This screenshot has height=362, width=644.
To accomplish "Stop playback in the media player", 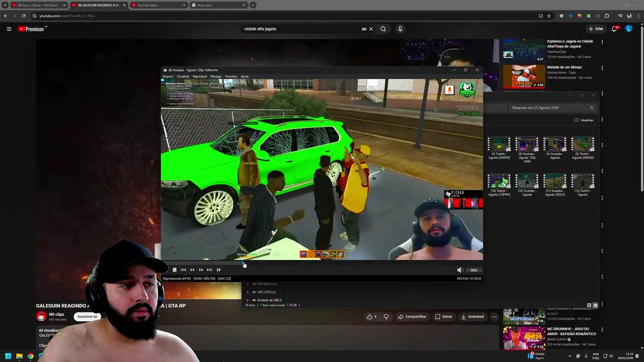I will [175, 270].
